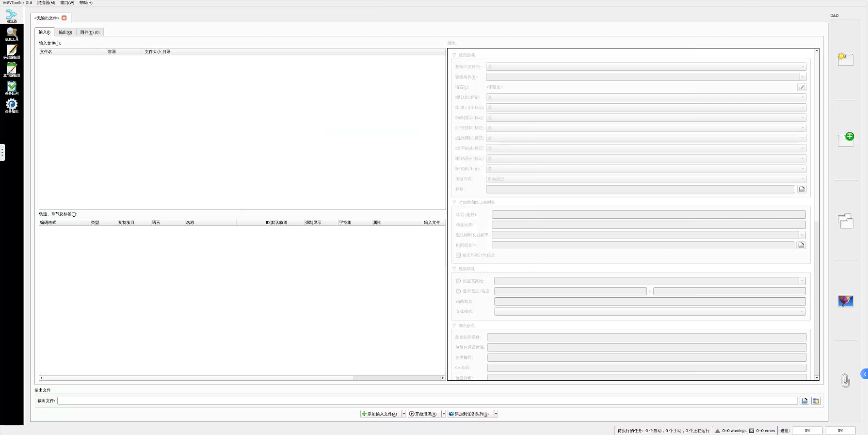Image resolution: width=868 pixels, height=435 pixels.
Task: Open the 任务队列 job queue
Action: [x=12, y=88]
